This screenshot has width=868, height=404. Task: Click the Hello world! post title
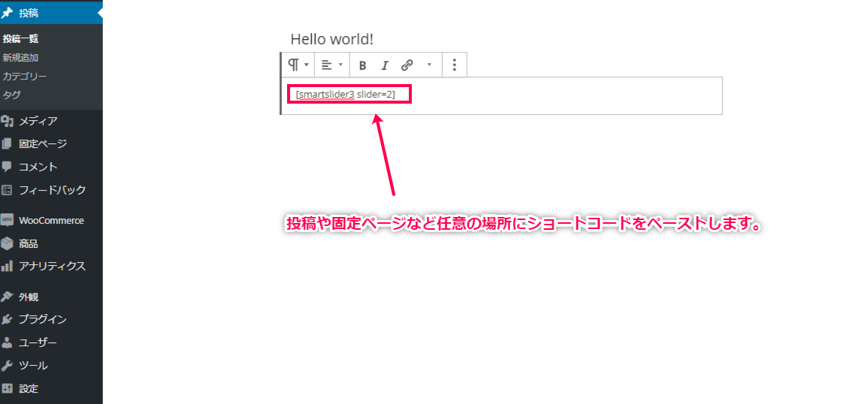pyautogui.click(x=331, y=39)
